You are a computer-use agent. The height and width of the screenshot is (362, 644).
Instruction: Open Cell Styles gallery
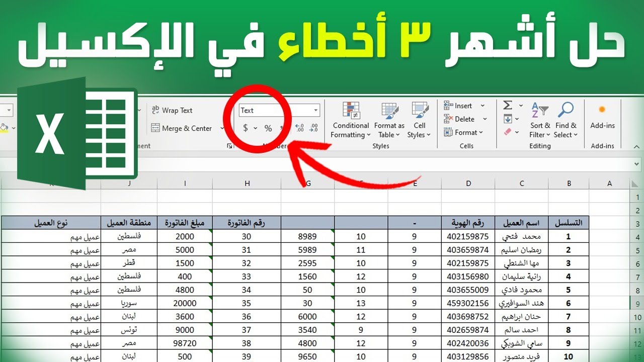[x=419, y=120]
